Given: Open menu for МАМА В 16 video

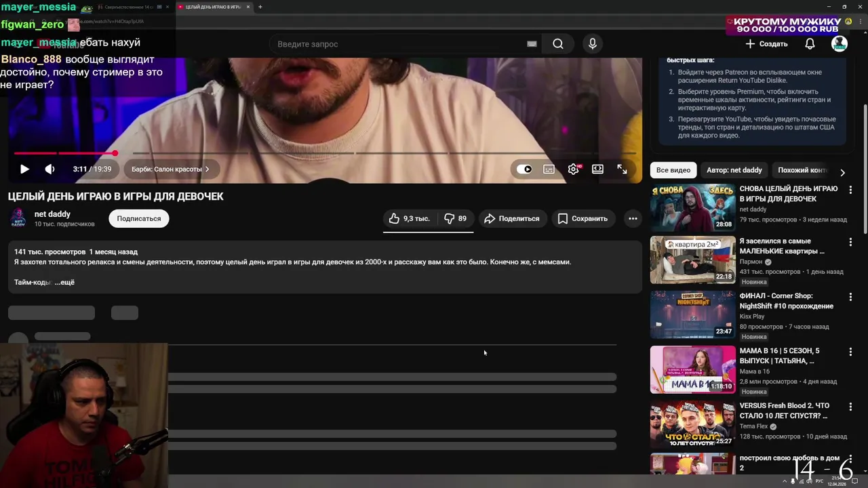Looking at the screenshot, I should (x=850, y=352).
